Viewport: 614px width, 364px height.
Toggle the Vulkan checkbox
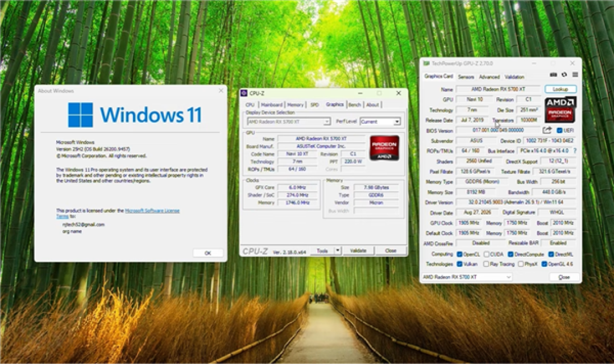coord(460,264)
